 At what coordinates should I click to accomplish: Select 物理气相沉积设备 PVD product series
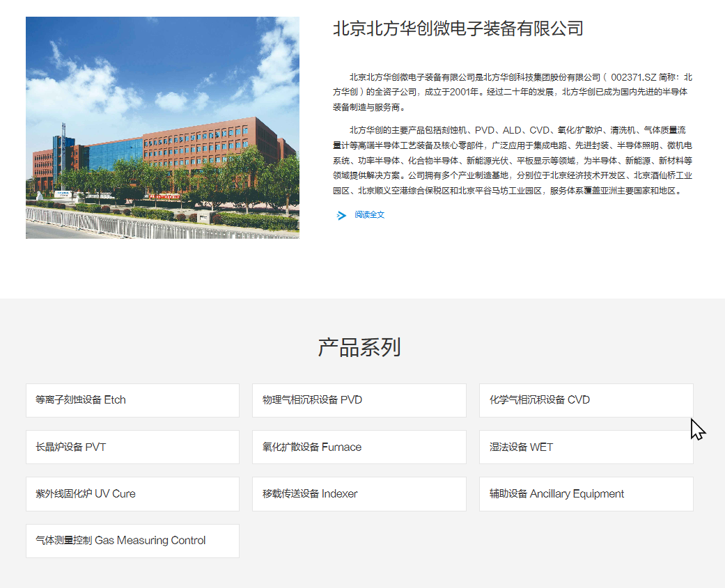(x=359, y=401)
